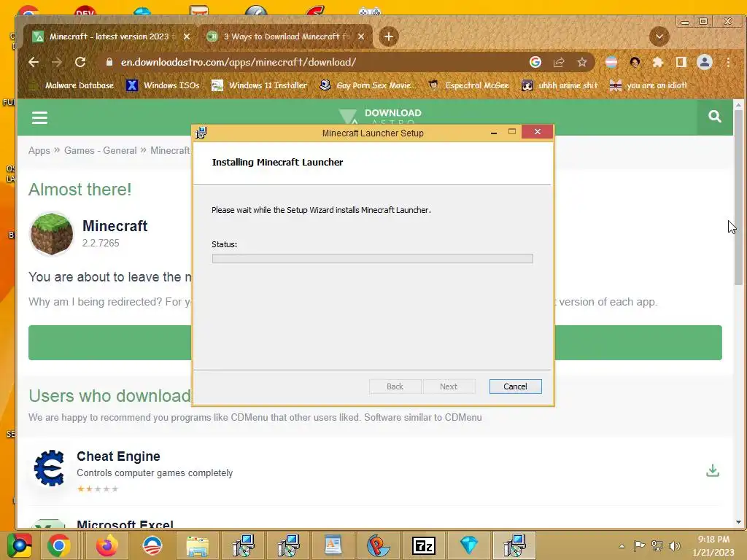
Task: Click the disabled Back button
Action: coord(395,386)
